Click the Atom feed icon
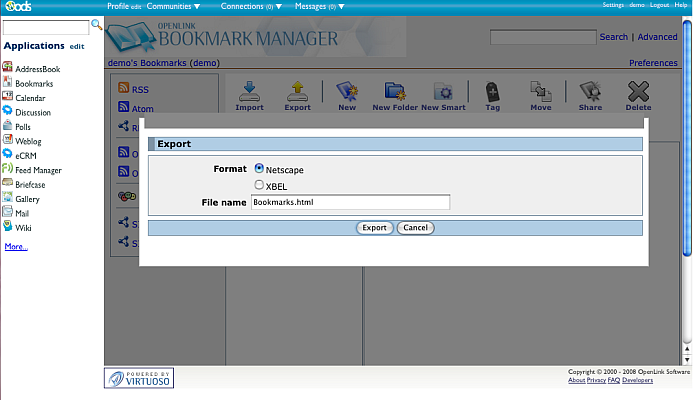The height and width of the screenshot is (400, 700). coord(124,107)
